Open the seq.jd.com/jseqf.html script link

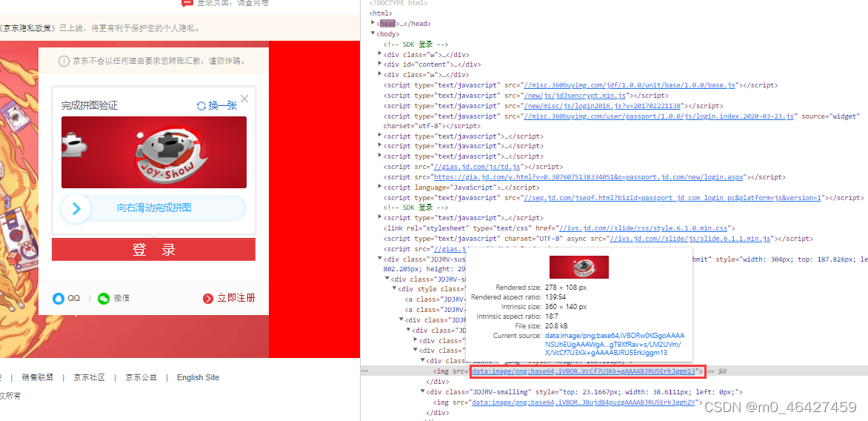click(673, 198)
